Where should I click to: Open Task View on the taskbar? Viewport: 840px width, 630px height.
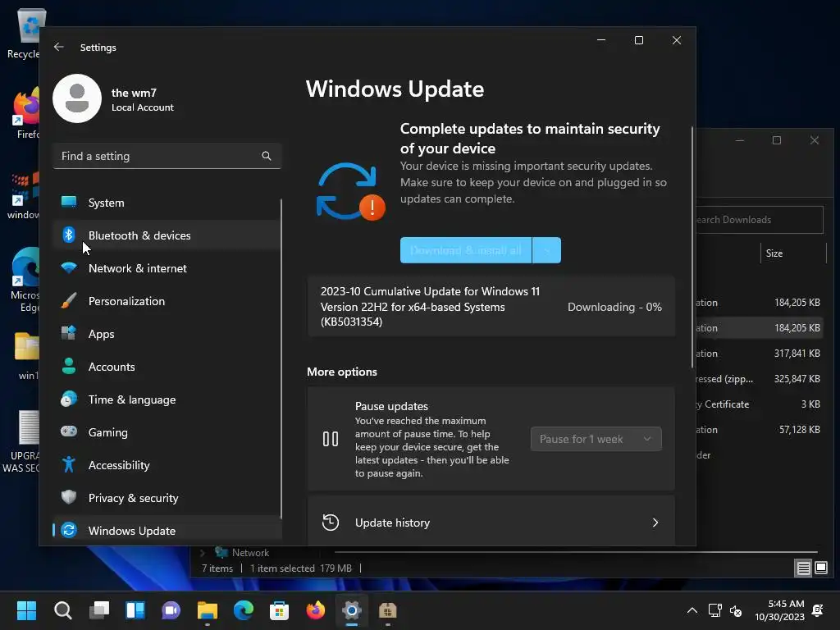point(99,610)
